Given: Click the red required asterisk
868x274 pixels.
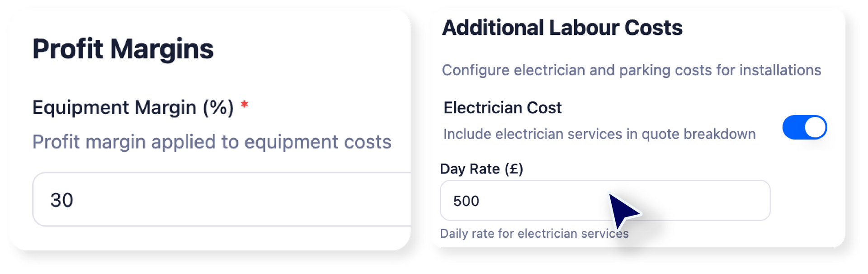Looking at the screenshot, I should pos(245,105).
